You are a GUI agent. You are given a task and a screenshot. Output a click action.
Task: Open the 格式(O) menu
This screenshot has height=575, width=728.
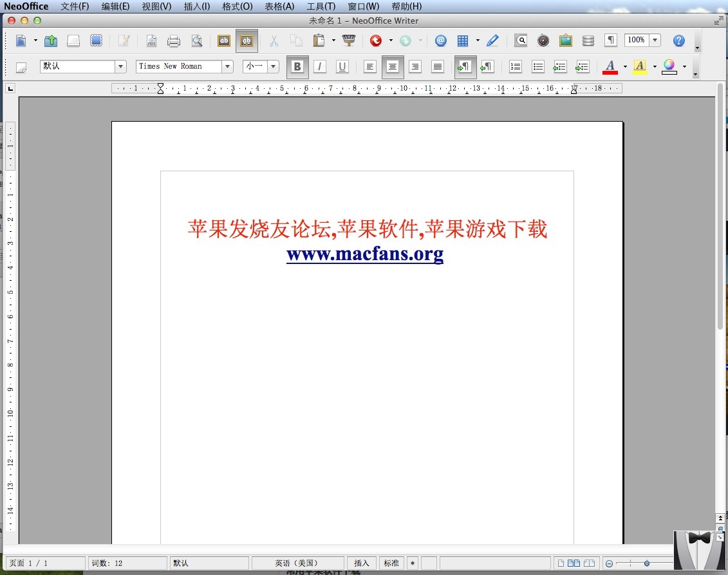pyautogui.click(x=238, y=6)
